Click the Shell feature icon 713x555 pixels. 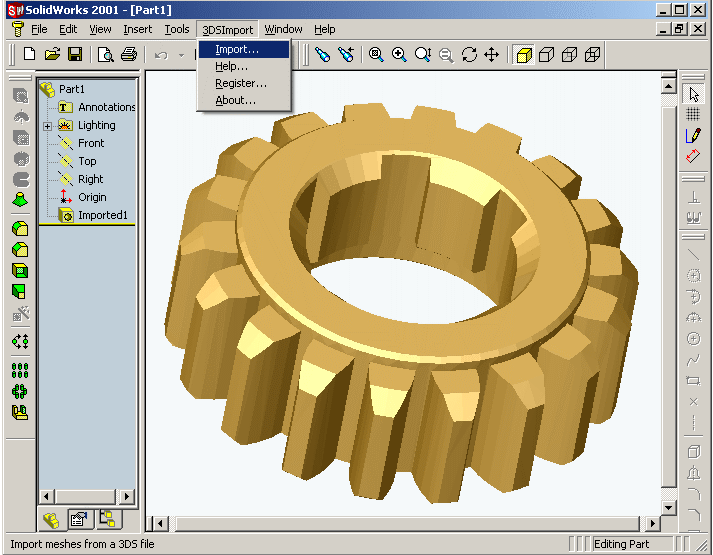click(20, 271)
